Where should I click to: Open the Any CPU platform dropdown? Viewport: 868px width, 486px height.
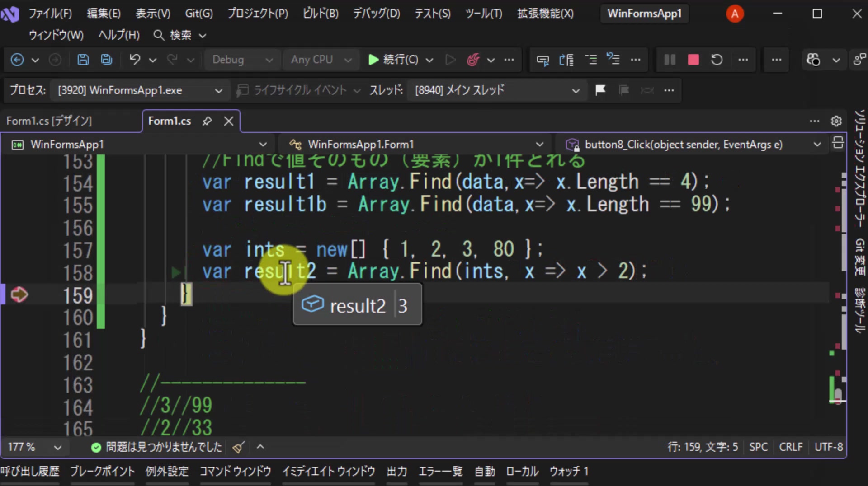pos(321,60)
